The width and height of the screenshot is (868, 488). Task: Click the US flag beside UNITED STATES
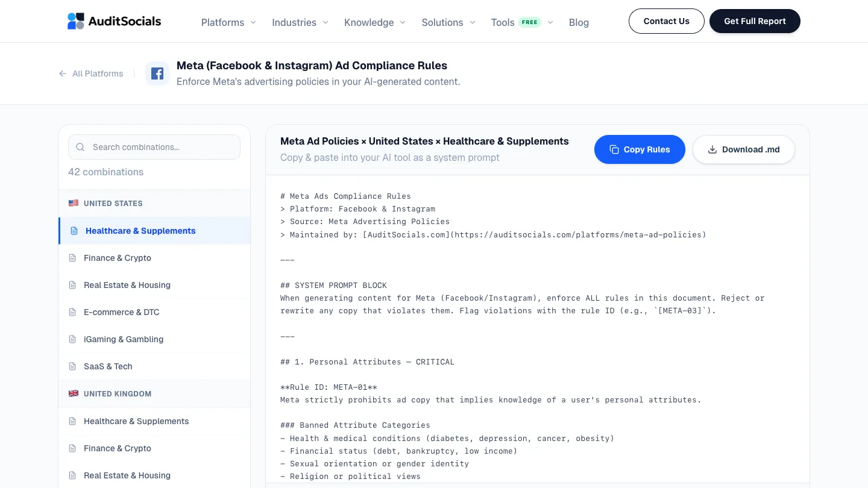coord(74,203)
